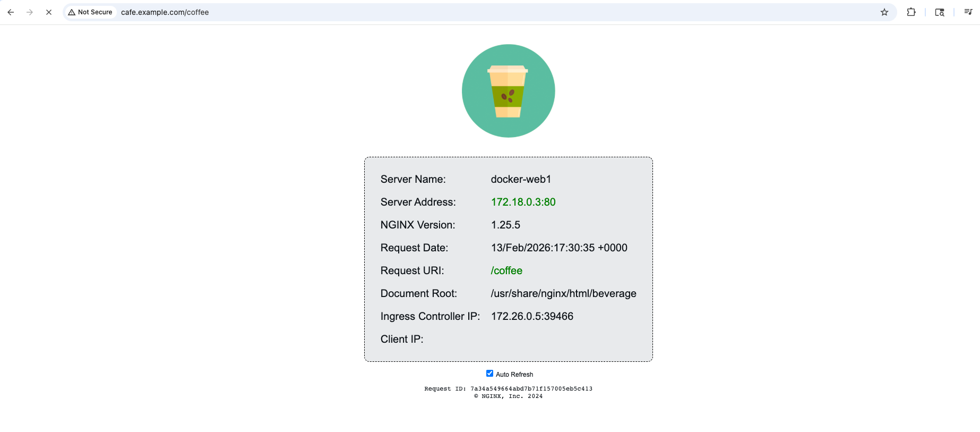Click the Document Root label
This screenshot has height=432, width=980.
[x=419, y=293]
